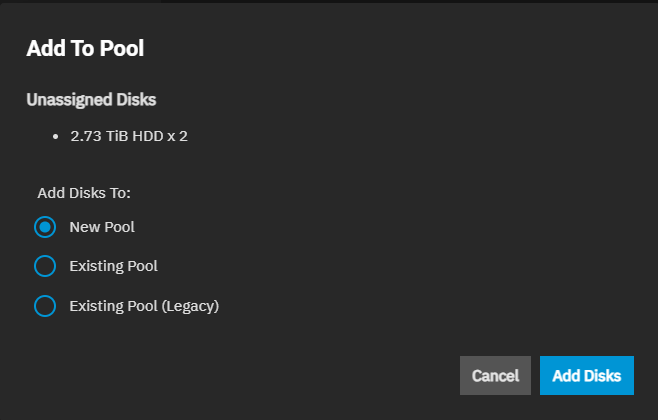Confirm with the Add Disks button
Viewport: 658px width, 420px height.
pyautogui.click(x=587, y=376)
